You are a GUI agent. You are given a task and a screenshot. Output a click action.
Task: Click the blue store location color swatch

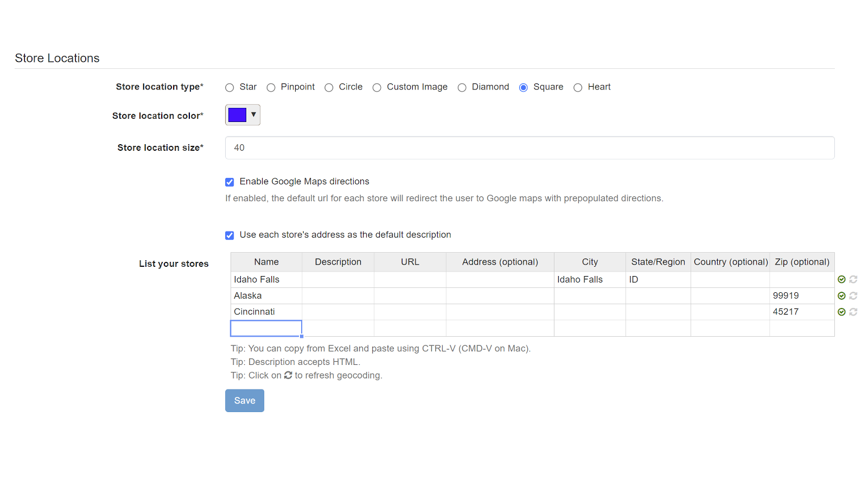pos(238,115)
